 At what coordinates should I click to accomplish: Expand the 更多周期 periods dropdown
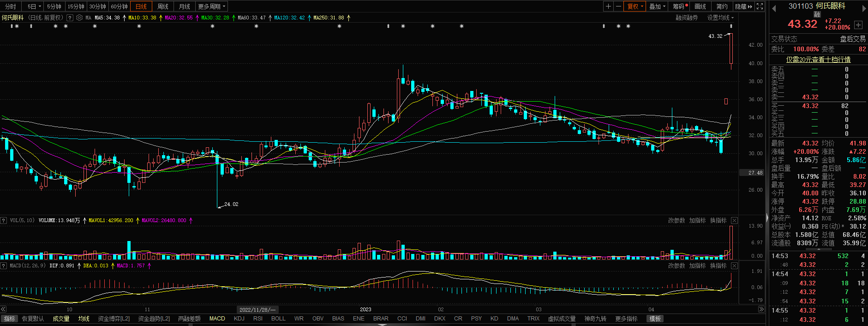(211, 6)
